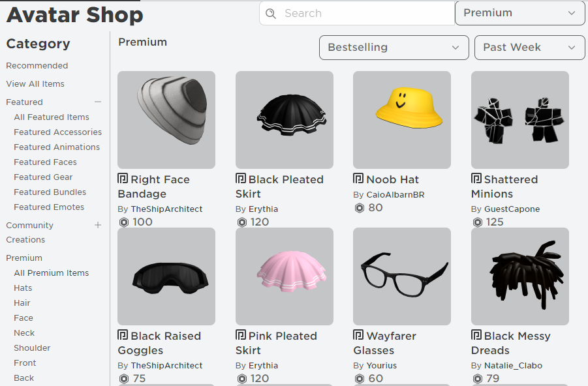Open the Bestselling sort dropdown
This screenshot has height=386, width=588.
coord(394,48)
